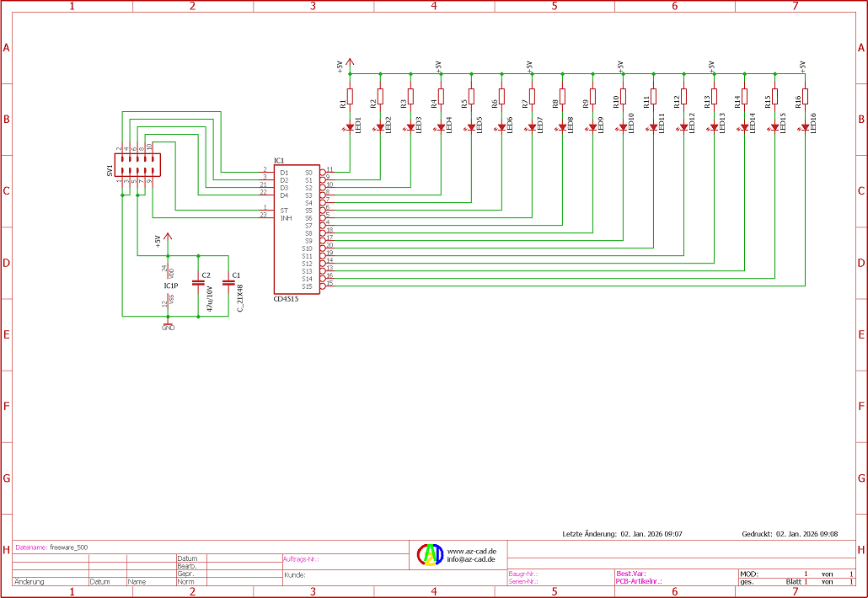Click the LED1 diode symbol
This screenshot has height=598, width=868.
pyautogui.click(x=351, y=127)
